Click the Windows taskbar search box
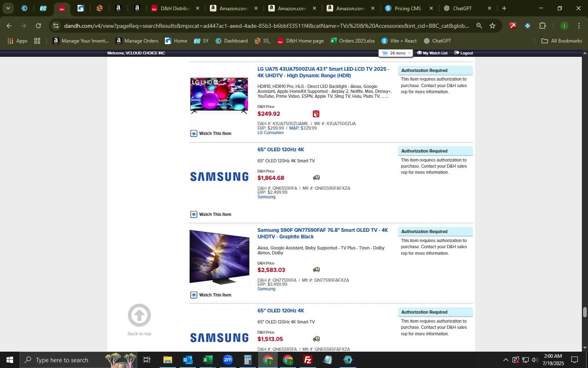This screenshot has width=588, height=368. tap(78, 360)
